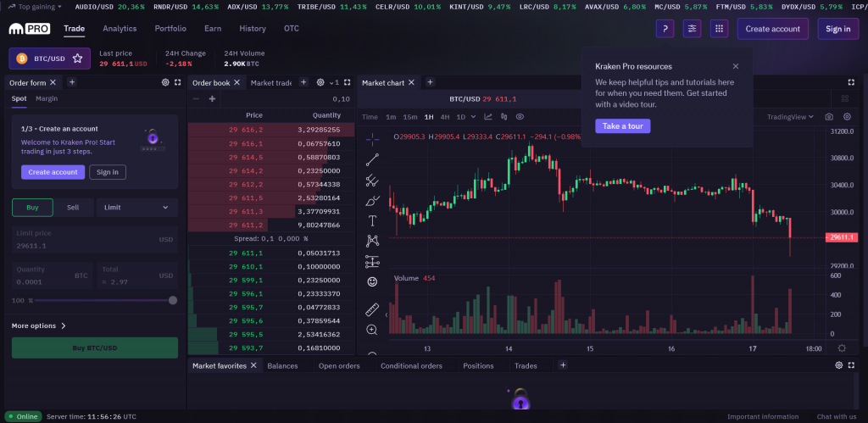The width and height of the screenshot is (868, 423).
Task: Close the Kraken Pro resources popup
Action: pyautogui.click(x=736, y=66)
